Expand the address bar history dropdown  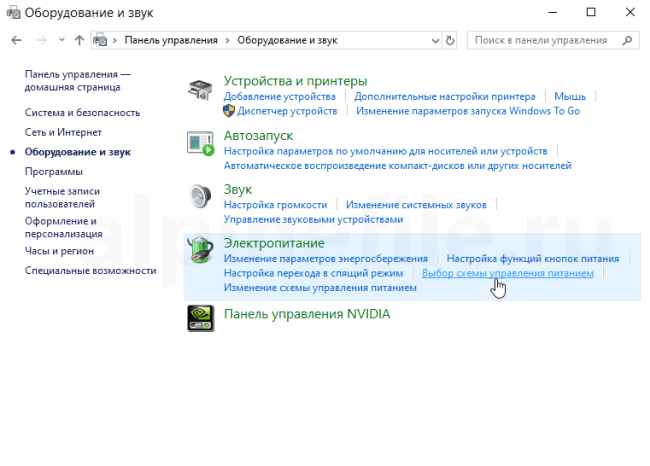pyautogui.click(x=435, y=41)
